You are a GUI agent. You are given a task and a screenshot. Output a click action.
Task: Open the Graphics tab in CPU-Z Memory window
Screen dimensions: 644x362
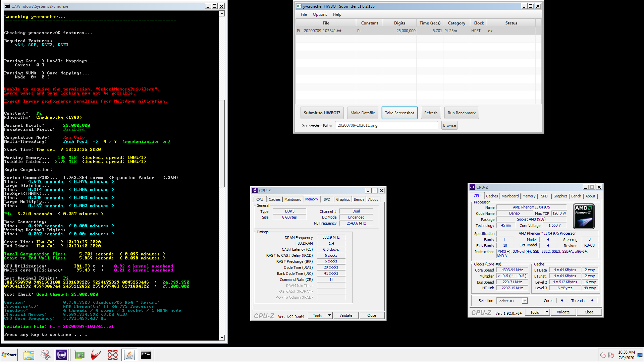343,199
